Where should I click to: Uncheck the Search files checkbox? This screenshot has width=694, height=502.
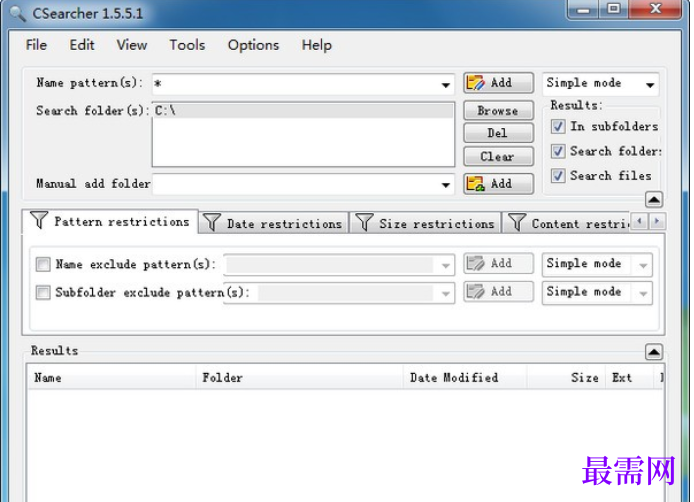pyautogui.click(x=558, y=176)
